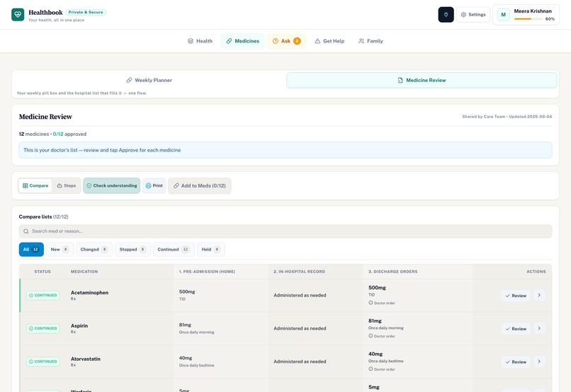571x392 pixels.
Task: Click Atorvastatin CONTINUED status badge
Action: 43,362
